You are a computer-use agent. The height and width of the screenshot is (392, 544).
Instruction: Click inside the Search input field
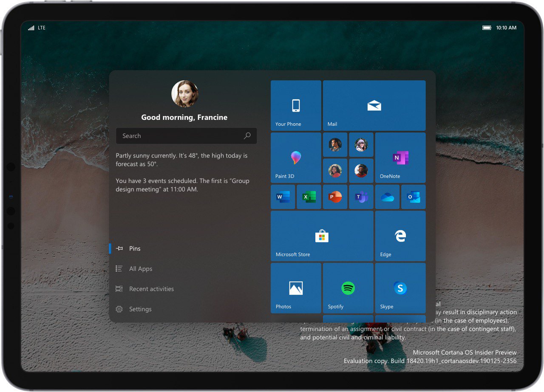186,136
